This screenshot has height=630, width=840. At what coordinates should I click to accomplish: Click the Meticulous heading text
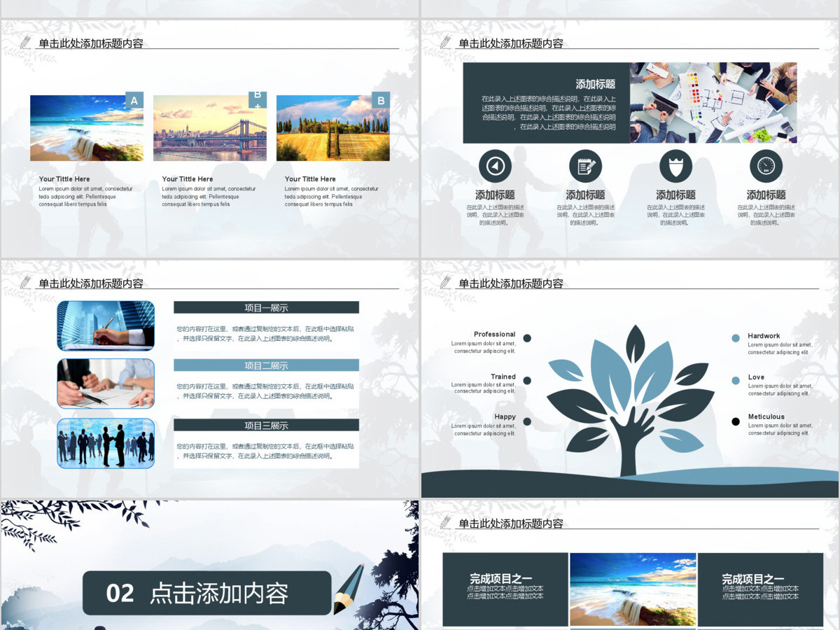(x=766, y=416)
